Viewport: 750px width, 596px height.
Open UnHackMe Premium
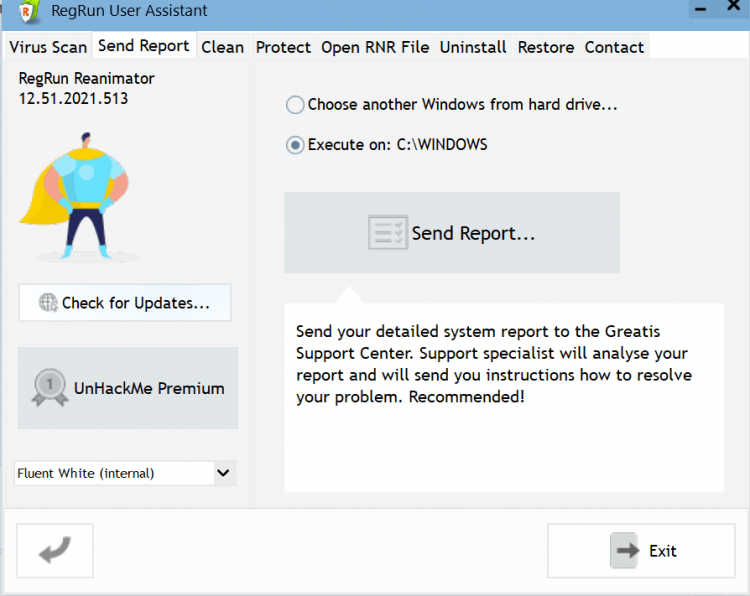(x=128, y=388)
